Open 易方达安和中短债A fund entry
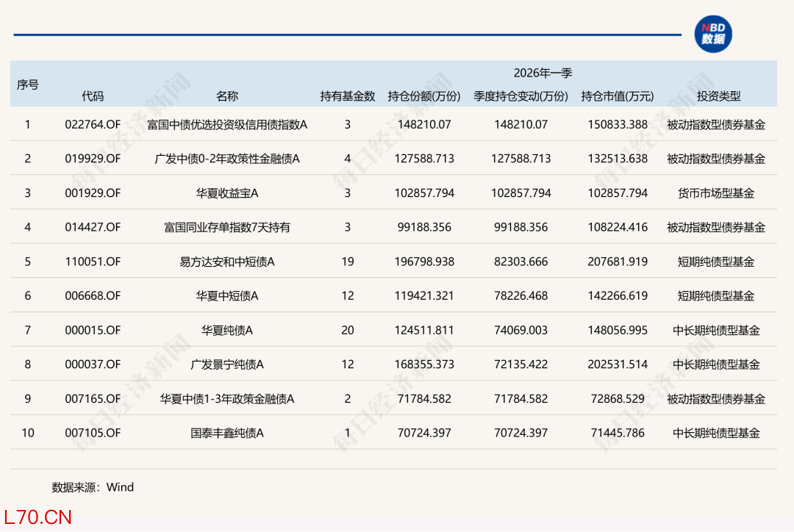The image size is (794, 532). pyautogui.click(x=227, y=262)
